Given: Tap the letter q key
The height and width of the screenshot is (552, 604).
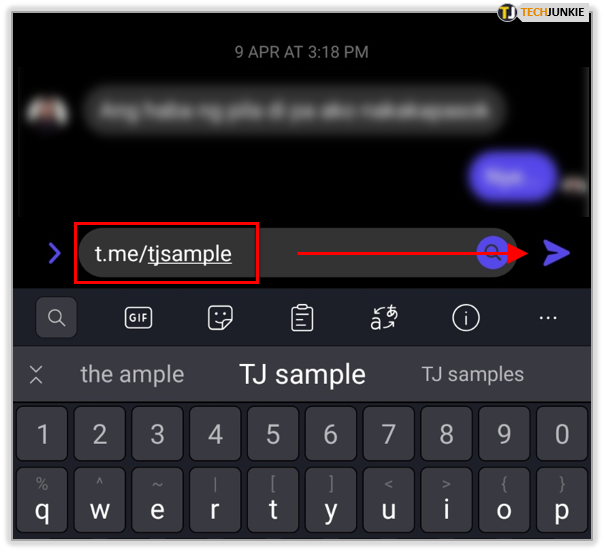Looking at the screenshot, I should point(42,500).
